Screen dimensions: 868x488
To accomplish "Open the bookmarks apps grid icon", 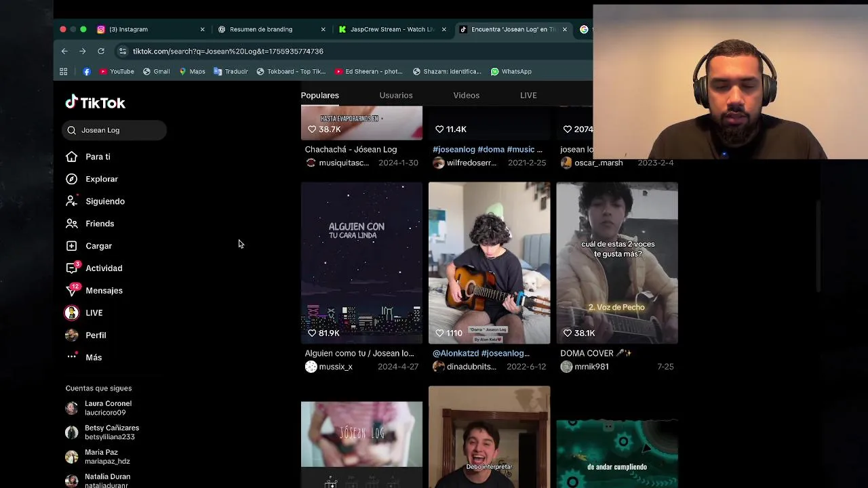I will pos(64,71).
